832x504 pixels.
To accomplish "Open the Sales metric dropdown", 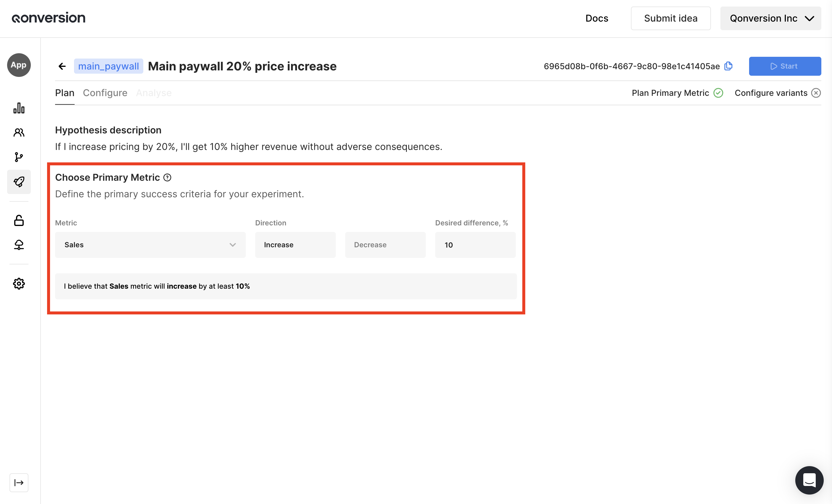I will coord(150,245).
